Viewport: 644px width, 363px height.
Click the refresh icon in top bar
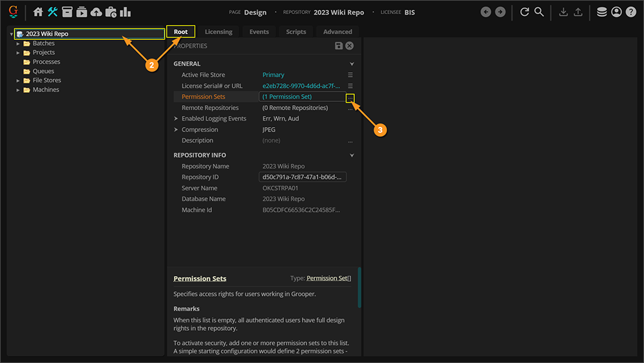pyautogui.click(x=524, y=12)
